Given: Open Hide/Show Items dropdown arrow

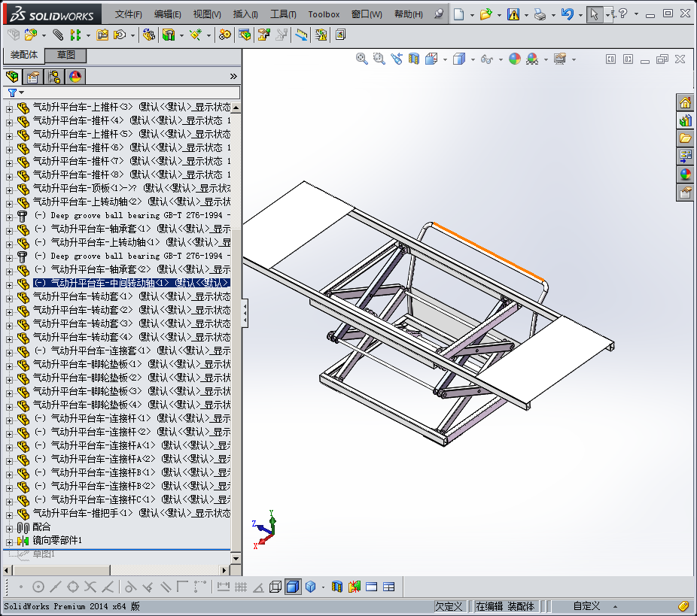Looking at the screenshot, I should 501,59.
